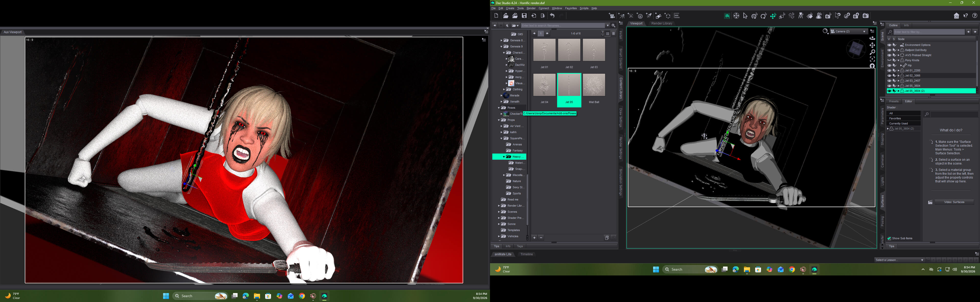Toggle visibility eye of Jet 01_2280
Viewport: 980px width, 302px height.
point(889,70)
